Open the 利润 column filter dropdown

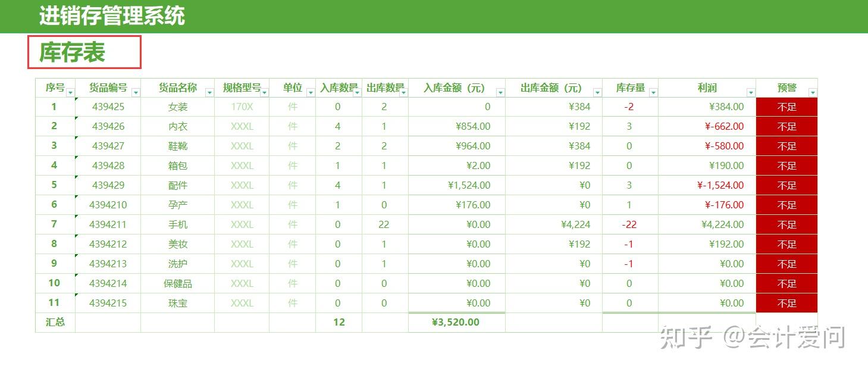751,92
